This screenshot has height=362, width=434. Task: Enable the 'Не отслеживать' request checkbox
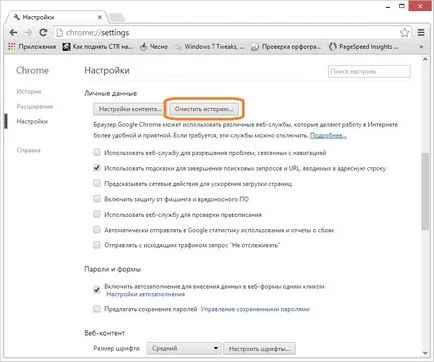[x=97, y=245]
